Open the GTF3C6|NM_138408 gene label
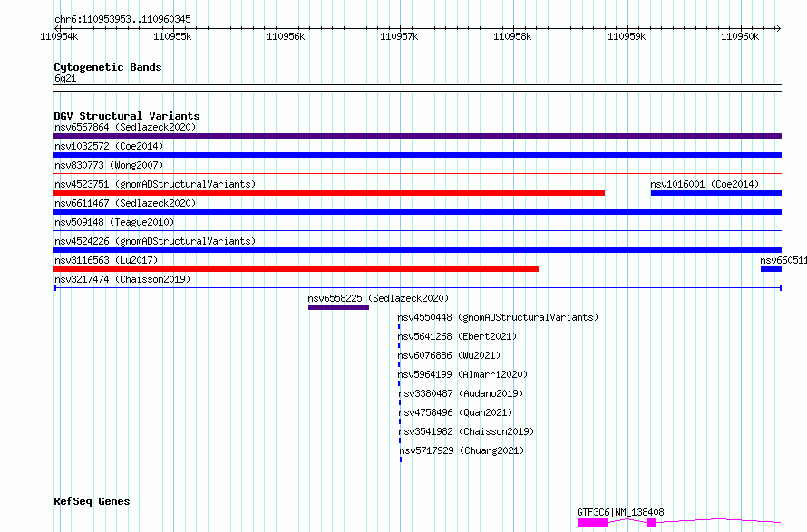This screenshot has width=807, height=532. tap(620, 512)
